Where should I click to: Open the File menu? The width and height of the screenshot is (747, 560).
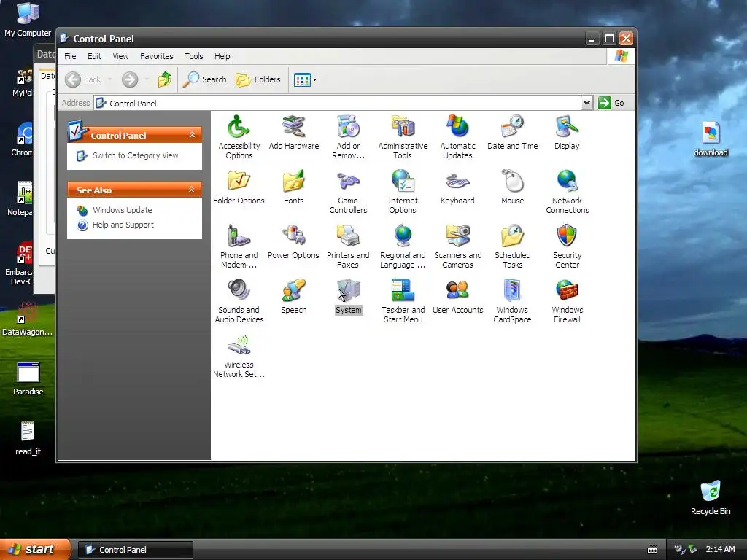[x=70, y=56]
